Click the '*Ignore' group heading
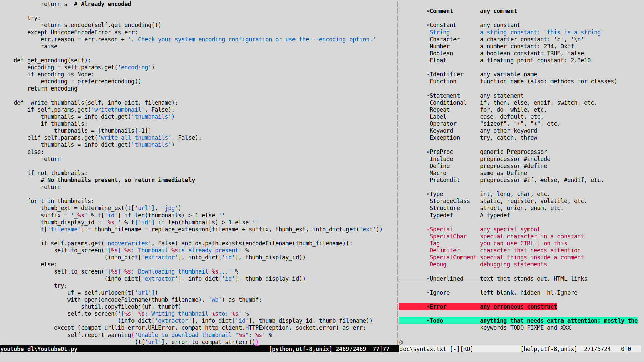 pyautogui.click(x=438, y=293)
